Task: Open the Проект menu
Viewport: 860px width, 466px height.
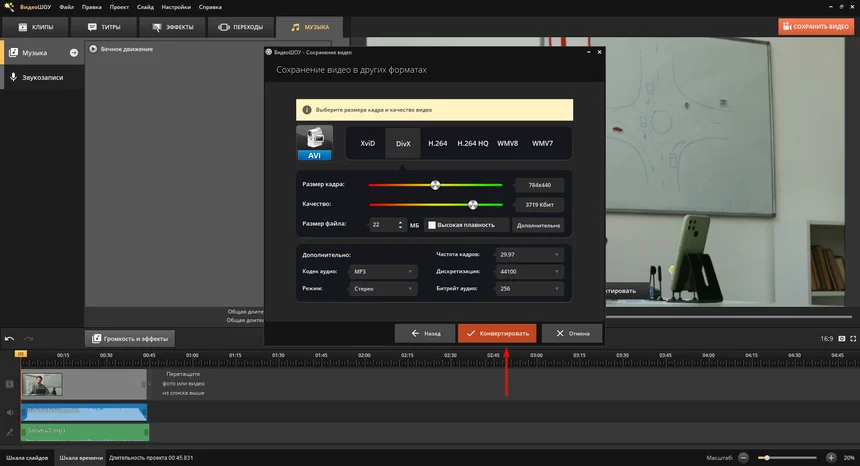Action: (x=119, y=7)
